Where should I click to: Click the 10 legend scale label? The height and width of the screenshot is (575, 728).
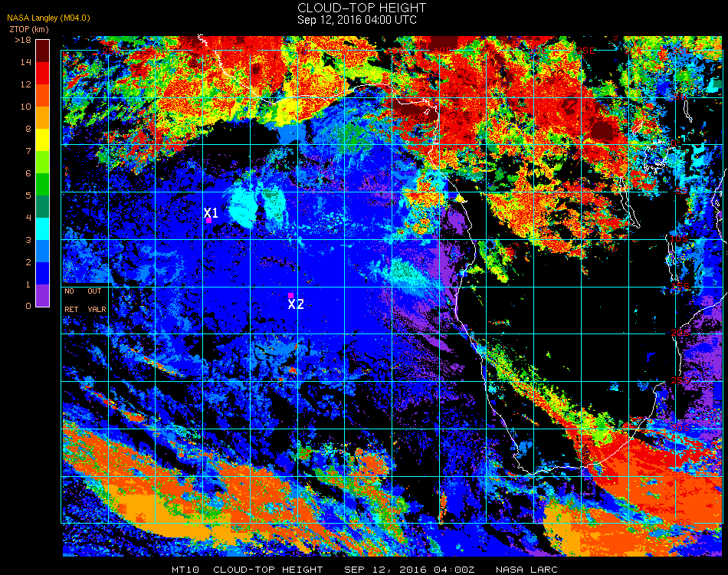25,107
